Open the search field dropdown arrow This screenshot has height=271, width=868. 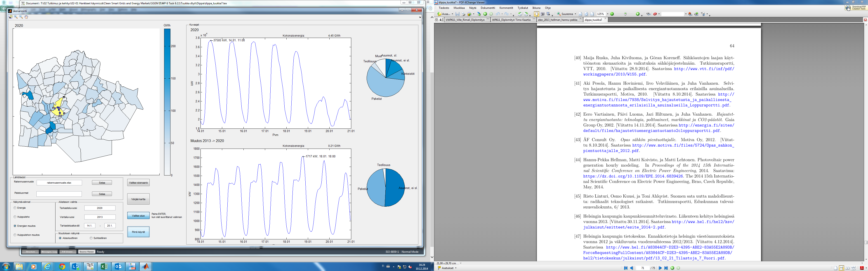686,14
